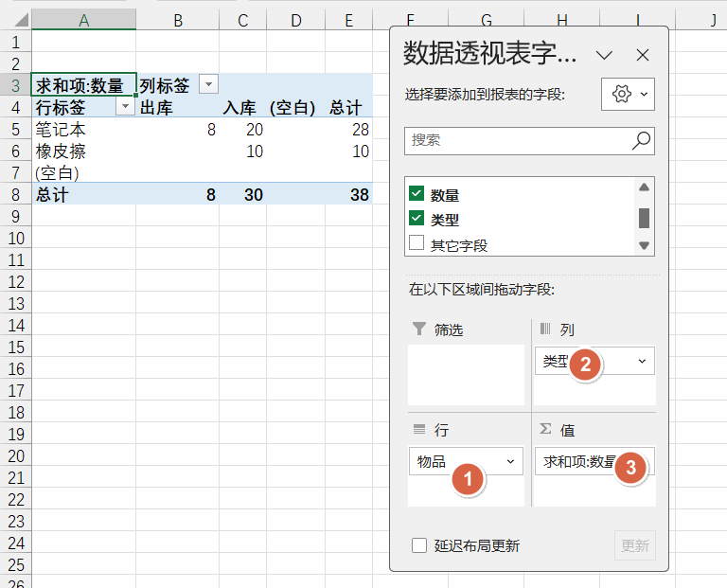This screenshot has width=727, height=588.
Task: Select row 8 header
Action: click(16, 194)
